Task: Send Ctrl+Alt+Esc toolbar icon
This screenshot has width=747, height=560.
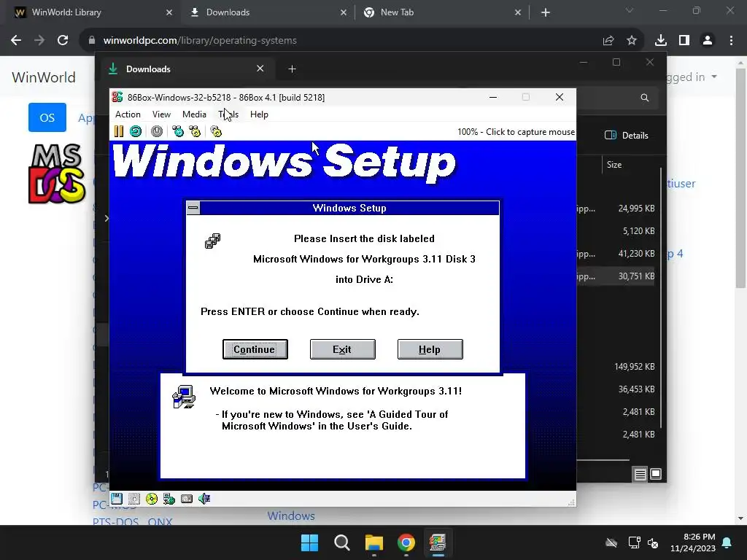Action: click(195, 131)
